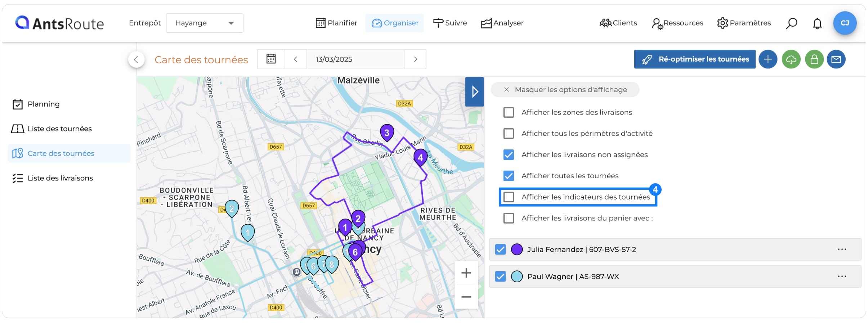Open the CJ user avatar menu
Image resolution: width=868 pixels, height=323 pixels.
845,23
